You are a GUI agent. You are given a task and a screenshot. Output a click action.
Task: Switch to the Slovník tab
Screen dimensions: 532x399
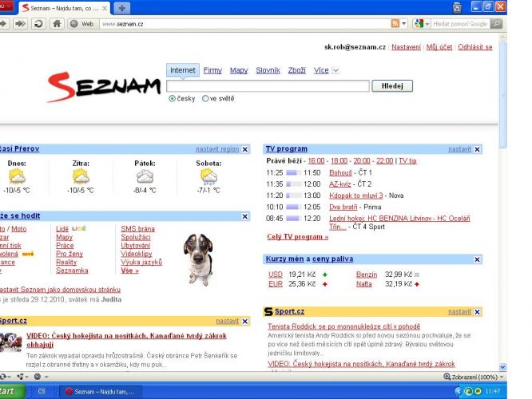coord(268,70)
